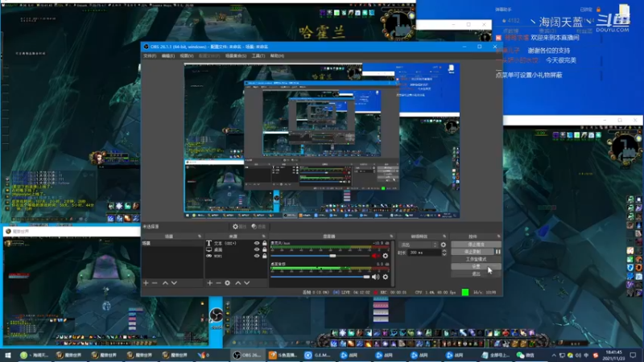
Task: Hide the desktop capture source
Action: [257, 249]
